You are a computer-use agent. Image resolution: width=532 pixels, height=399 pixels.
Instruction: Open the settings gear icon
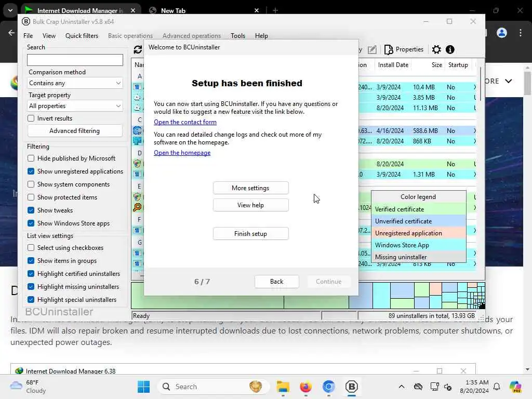pyautogui.click(x=436, y=49)
